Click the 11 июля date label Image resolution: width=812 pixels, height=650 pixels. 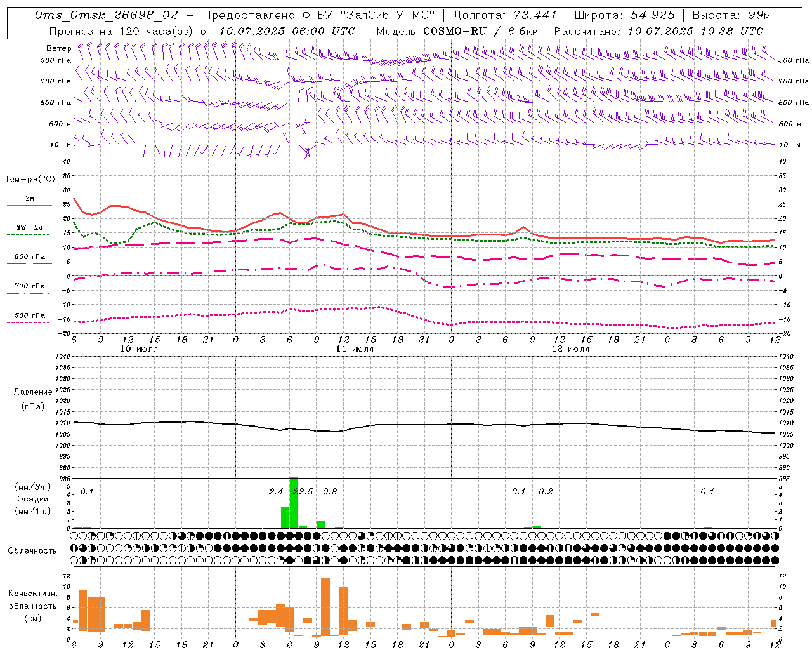point(355,349)
